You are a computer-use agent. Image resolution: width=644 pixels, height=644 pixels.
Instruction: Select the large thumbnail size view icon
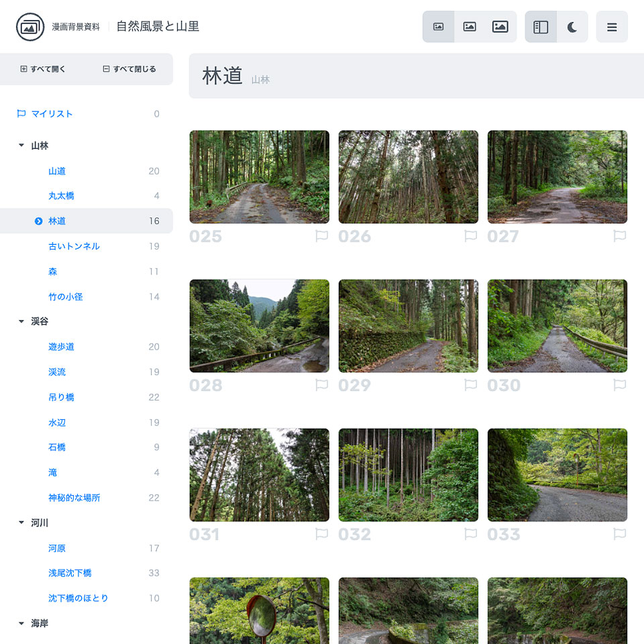[x=500, y=26]
